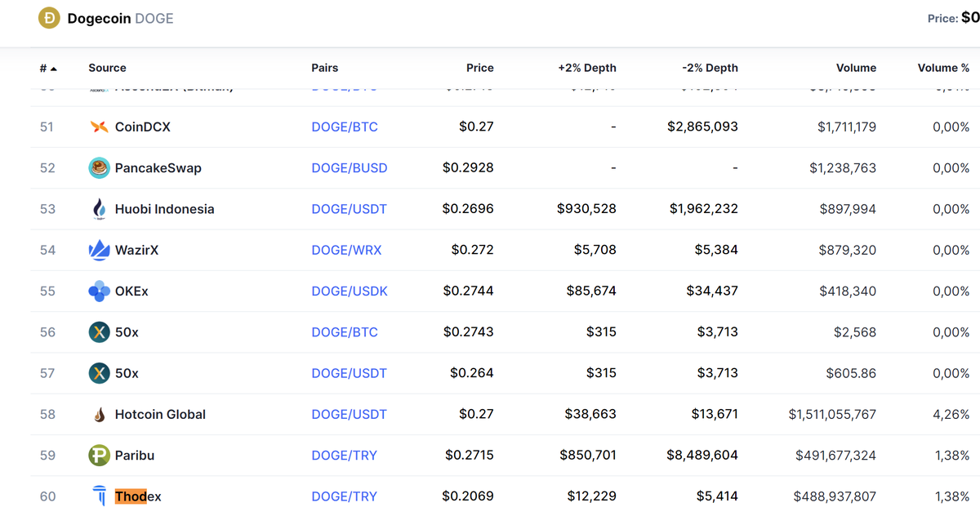Screen dimensions: 980x516
Task: Select the $0.2928 PancakeSwap price
Action: [468, 167]
